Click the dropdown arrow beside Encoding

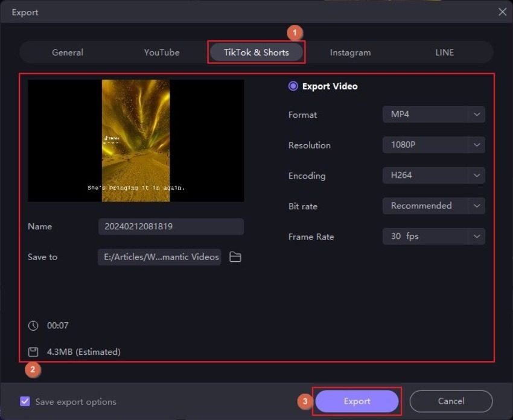click(x=477, y=175)
